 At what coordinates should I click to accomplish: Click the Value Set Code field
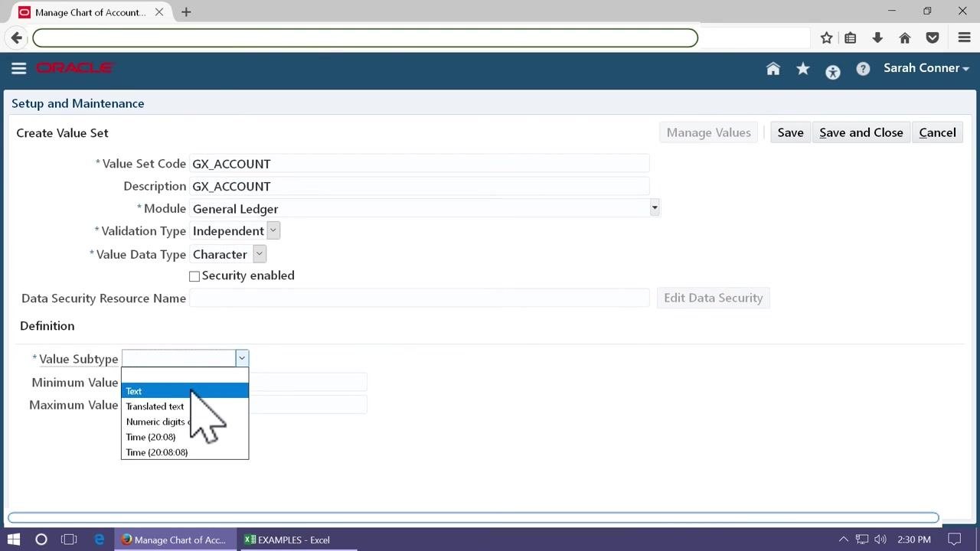(419, 164)
